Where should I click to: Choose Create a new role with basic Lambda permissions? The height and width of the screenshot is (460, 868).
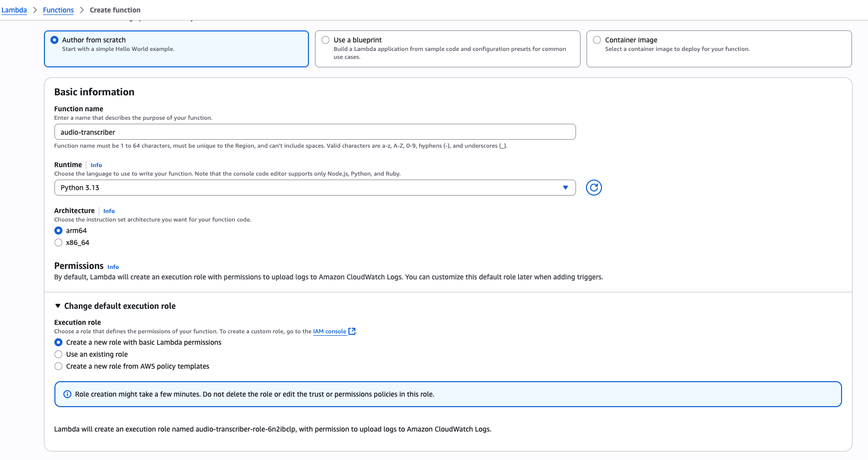(x=58, y=342)
